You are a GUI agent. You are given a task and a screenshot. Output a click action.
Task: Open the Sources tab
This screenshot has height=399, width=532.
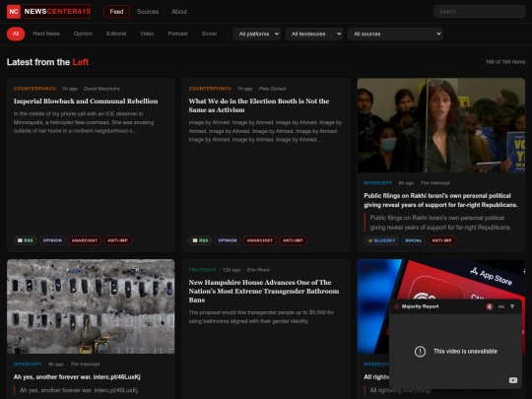point(148,12)
